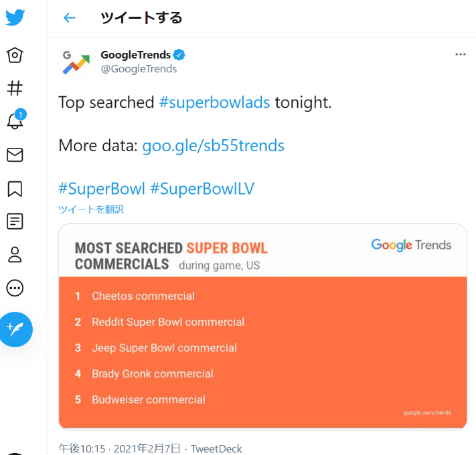Click the Twitter bird logo
Image resolution: width=476 pixels, height=455 pixels.
[15, 17]
